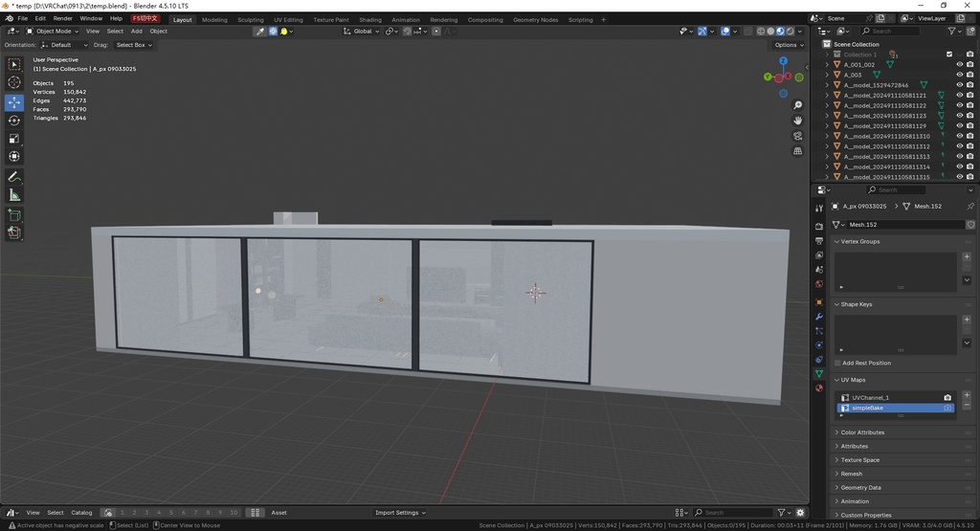Screen dimensions: 980x531
Task: Switch to the Modeling workspace tab
Action: 214,20
